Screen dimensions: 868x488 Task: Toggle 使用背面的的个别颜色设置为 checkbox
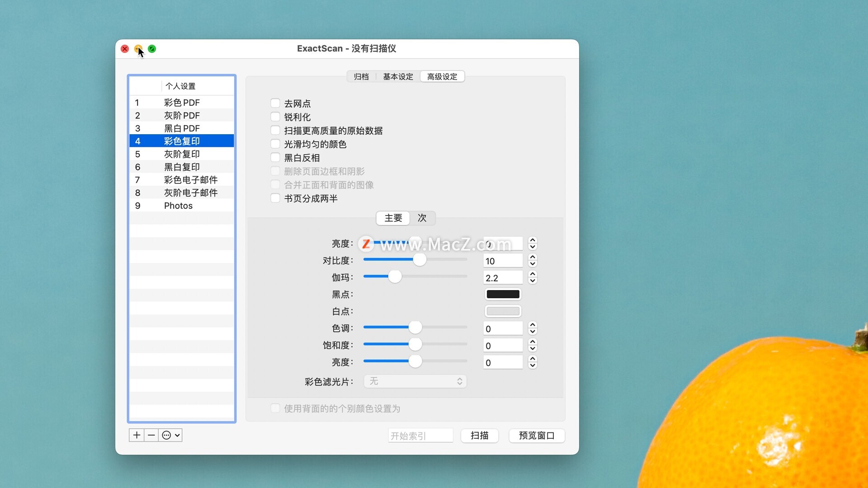(275, 408)
